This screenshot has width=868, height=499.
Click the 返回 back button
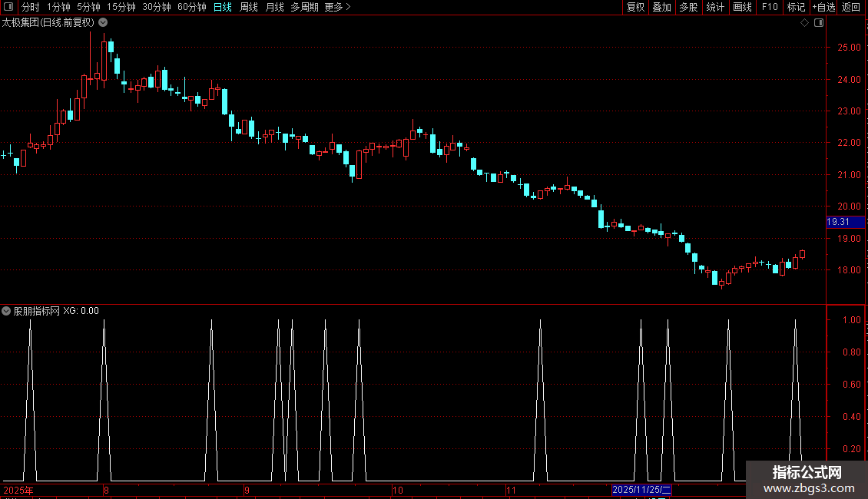coord(851,7)
